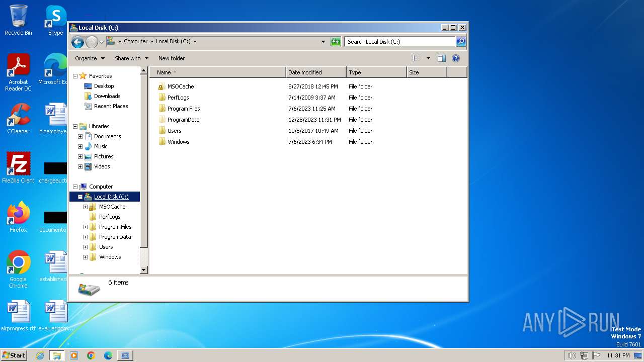
Task: Open Recycle Bin desktop icon
Action: [18, 20]
